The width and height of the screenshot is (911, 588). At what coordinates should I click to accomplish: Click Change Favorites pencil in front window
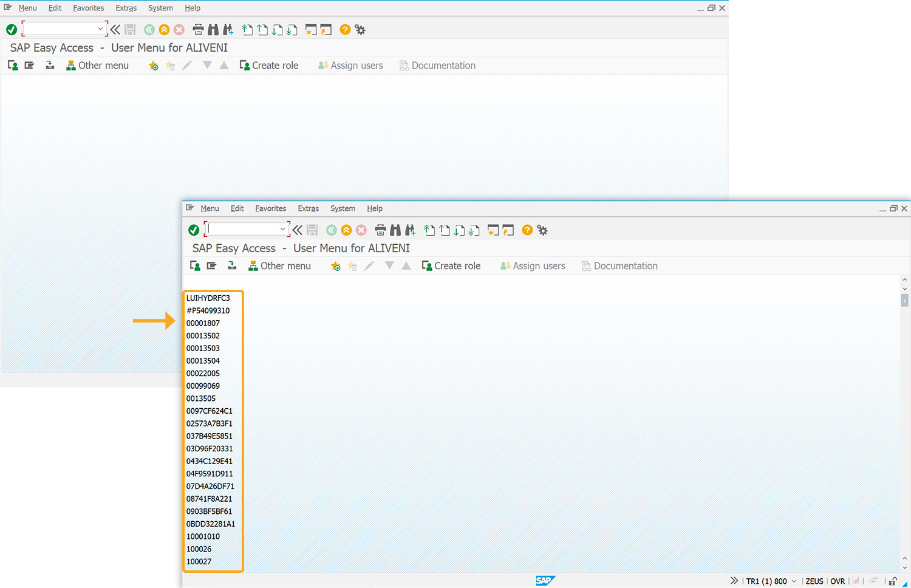coord(369,266)
